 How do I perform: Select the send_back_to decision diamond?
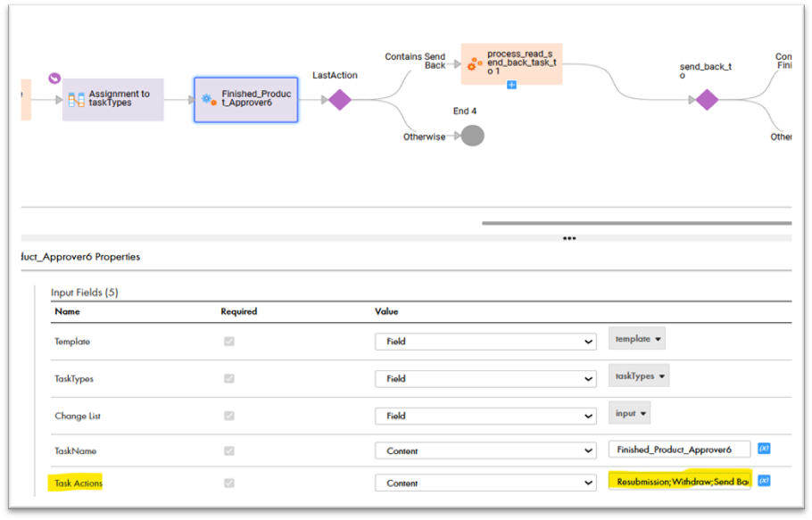[707, 100]
